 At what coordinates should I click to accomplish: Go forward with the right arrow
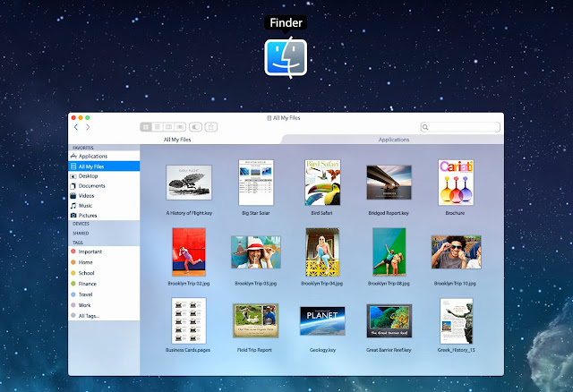click(x=88, y=127)
